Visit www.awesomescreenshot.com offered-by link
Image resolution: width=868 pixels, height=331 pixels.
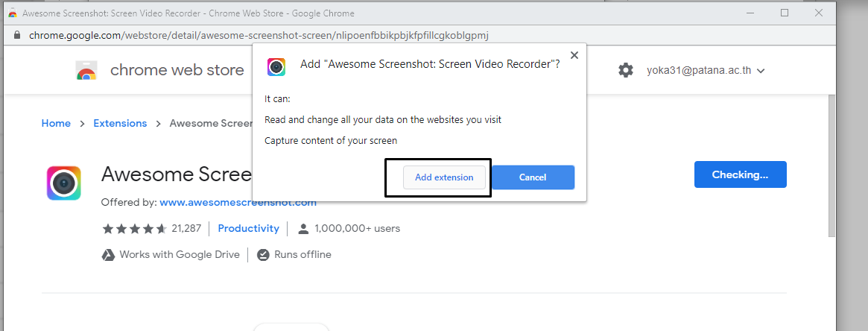click(x=238, y=203)
